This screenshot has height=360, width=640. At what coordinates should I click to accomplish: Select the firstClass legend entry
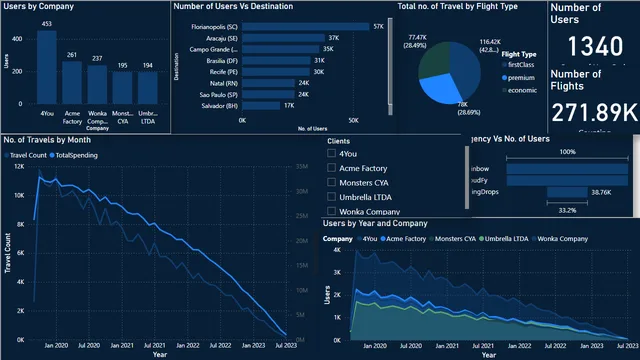tap(519, 64)
